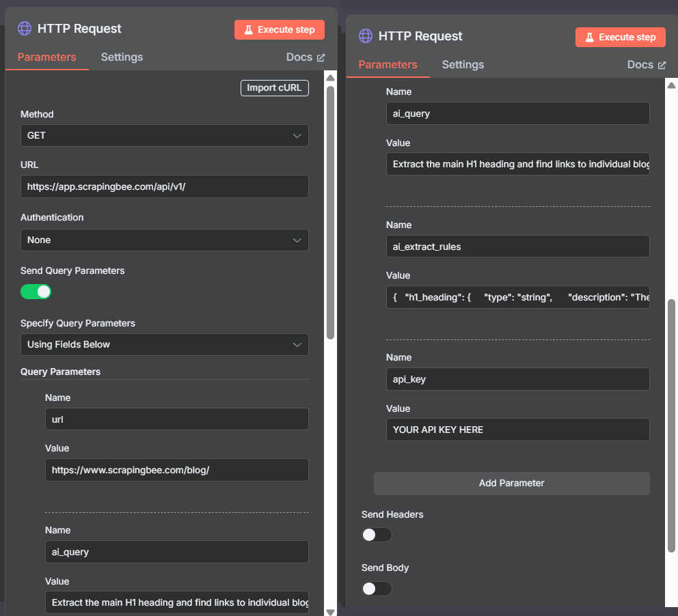This screenshot has width=678, height=616.
Task: Click the external-link icon next to left Docs label
Action: coord(321,57)
